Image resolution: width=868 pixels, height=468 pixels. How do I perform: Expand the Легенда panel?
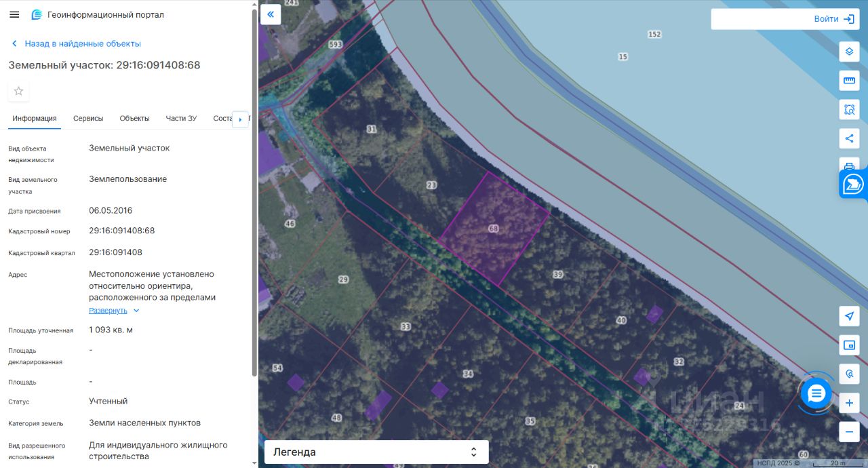(x=376, y=452)
